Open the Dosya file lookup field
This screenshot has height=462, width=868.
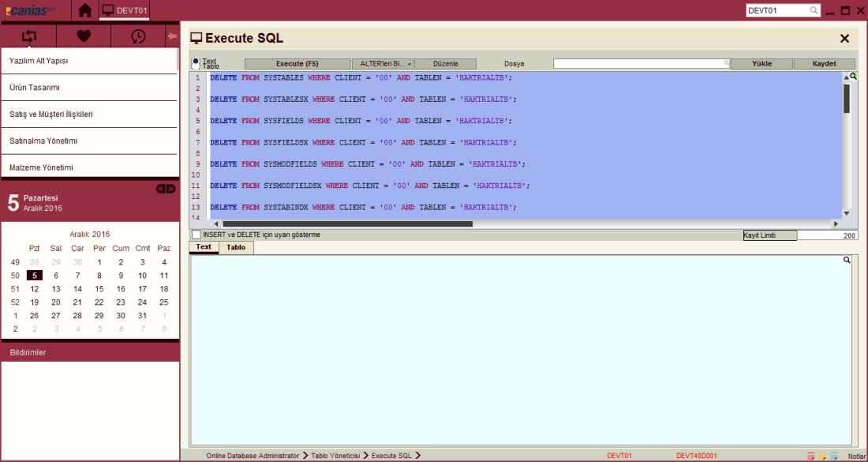pos(641,63)
